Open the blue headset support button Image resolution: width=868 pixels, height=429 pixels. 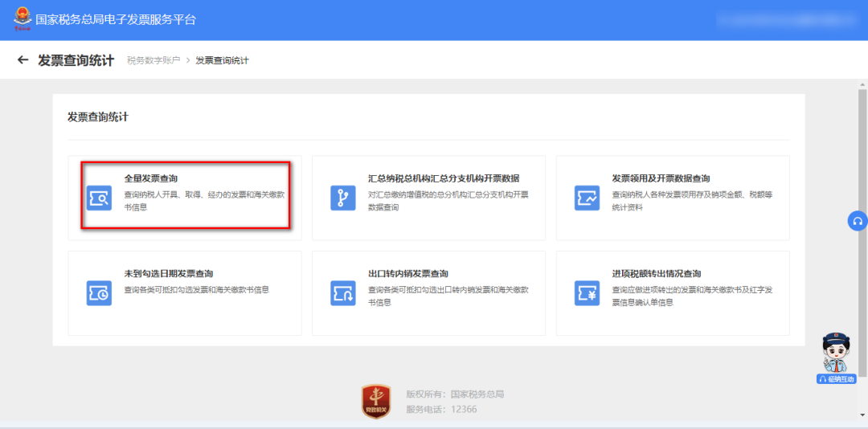pos(858,221)
